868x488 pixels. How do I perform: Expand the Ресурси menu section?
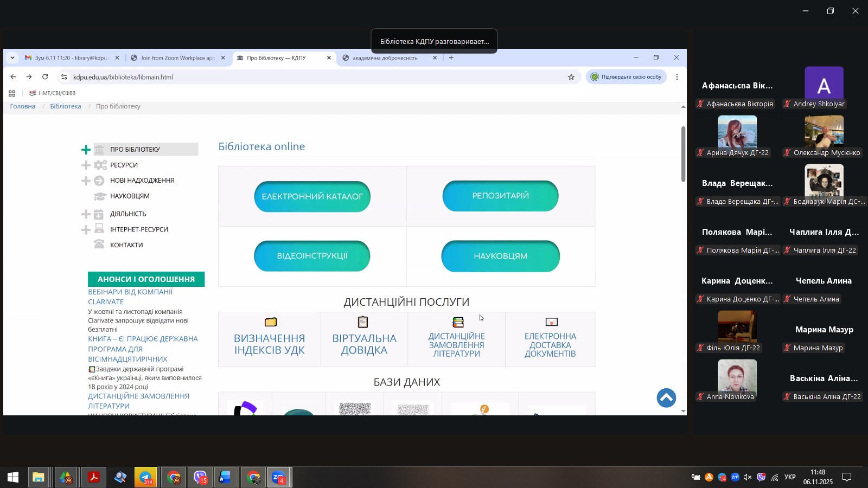tap(86, 165)
